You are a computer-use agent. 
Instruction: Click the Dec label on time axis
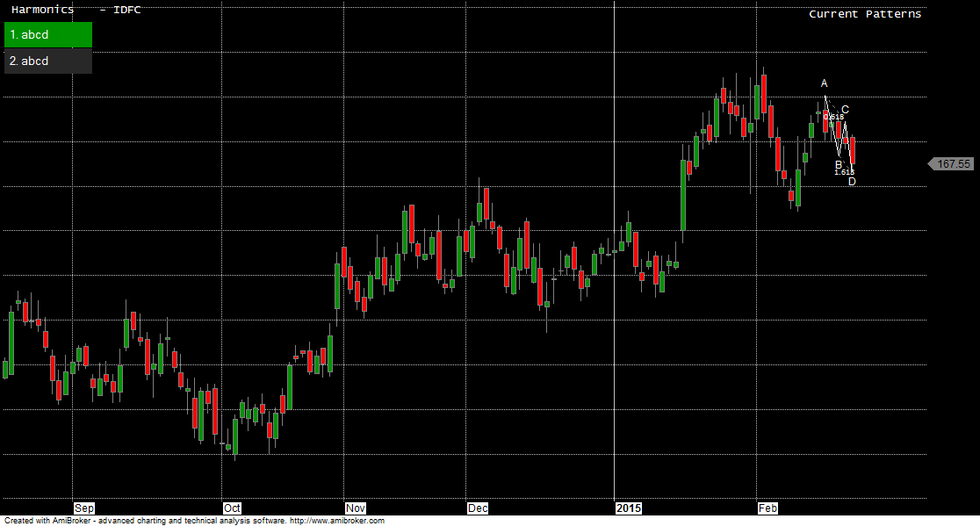coord(478,508)
